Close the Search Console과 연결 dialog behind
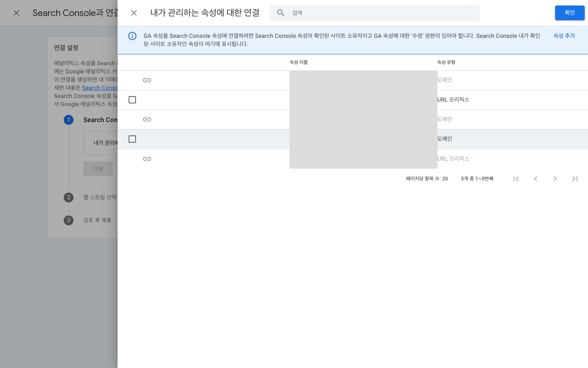588x368 pixels. click(x=16, y=13)
